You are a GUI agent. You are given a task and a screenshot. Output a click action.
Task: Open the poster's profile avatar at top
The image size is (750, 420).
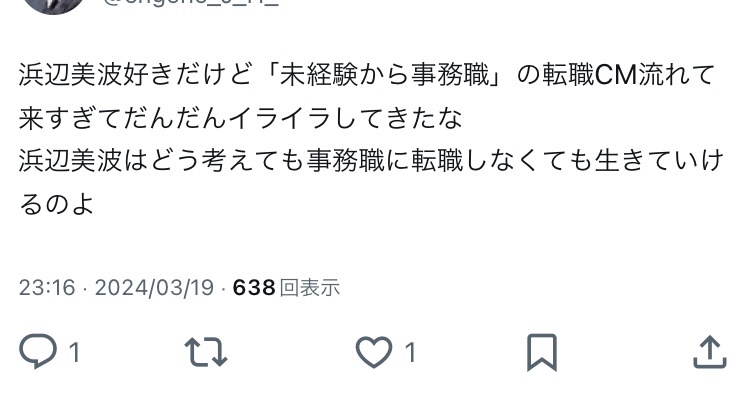(x=54, y=6)
